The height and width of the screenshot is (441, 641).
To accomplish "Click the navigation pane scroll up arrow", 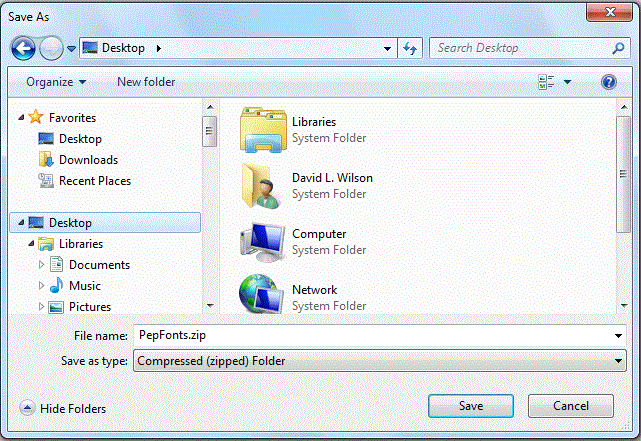I will [210, 107].
